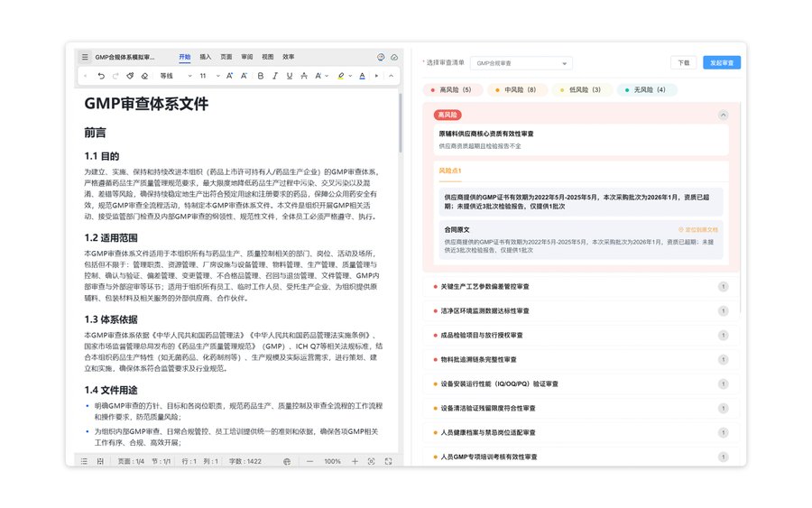Open the outline list icon in the status bar
Viewport: 812px width, 508px height.
coord(84,461)
